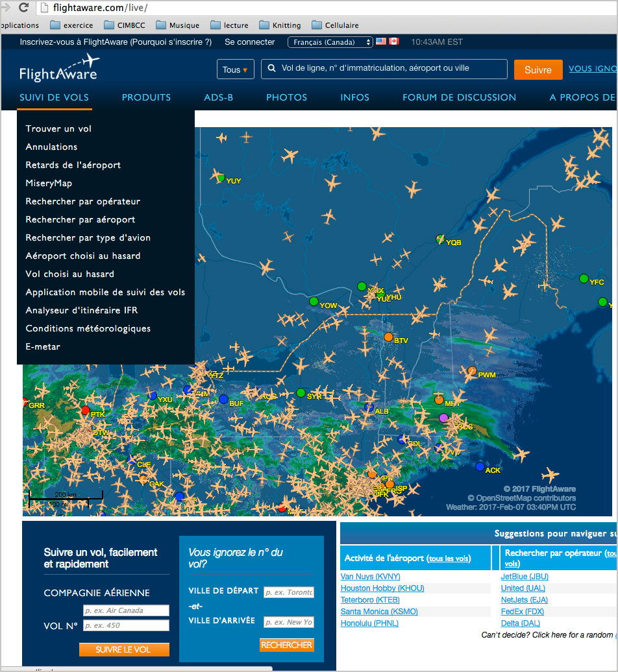The width and height of the screenshot is (618, 672).
Task: Expand the Tous search filter dropdown
Action: tap(235, 69)
